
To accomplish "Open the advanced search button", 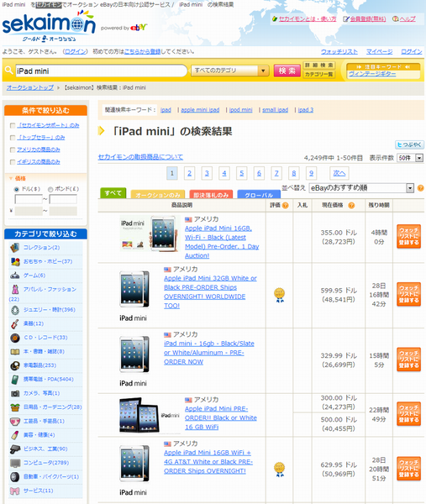I will [x=319, y=66].
